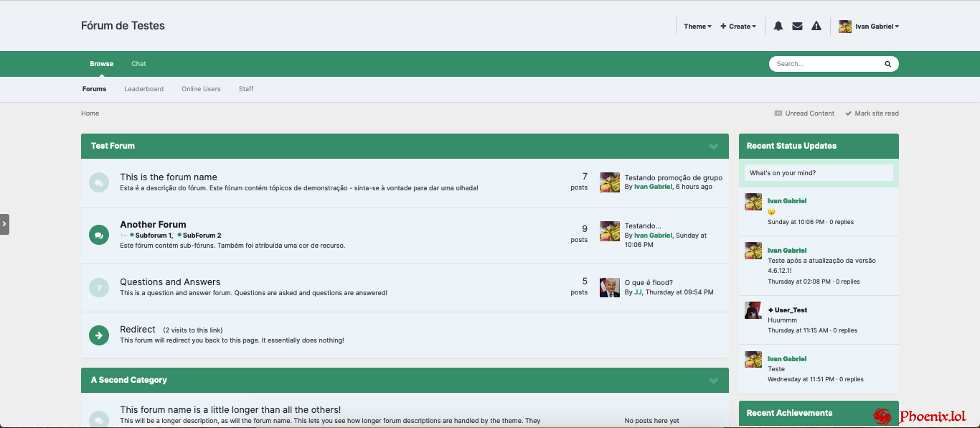The width and height of the screenshot is (980, 428).
Task: Click the notifications bell icon
Action: (x=778, y=26)
